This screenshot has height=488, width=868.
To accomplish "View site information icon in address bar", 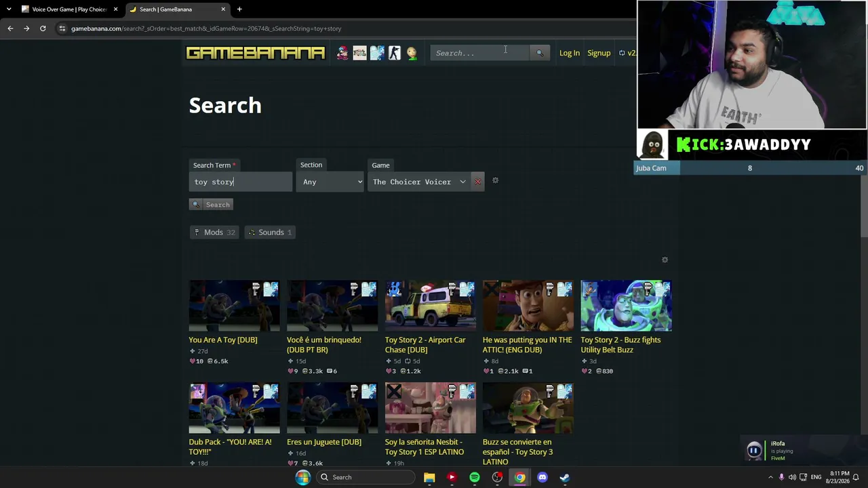I will pos(62,28).
